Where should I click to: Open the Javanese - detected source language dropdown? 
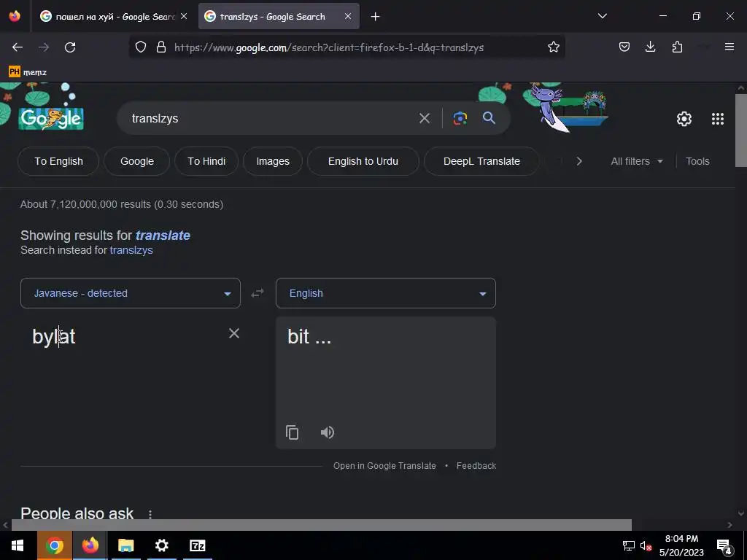(131, 293)
